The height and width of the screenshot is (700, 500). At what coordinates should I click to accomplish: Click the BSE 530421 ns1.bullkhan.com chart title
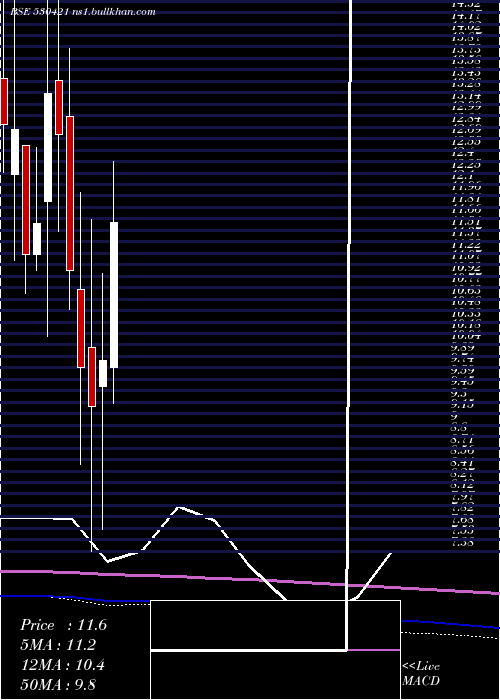83,12
